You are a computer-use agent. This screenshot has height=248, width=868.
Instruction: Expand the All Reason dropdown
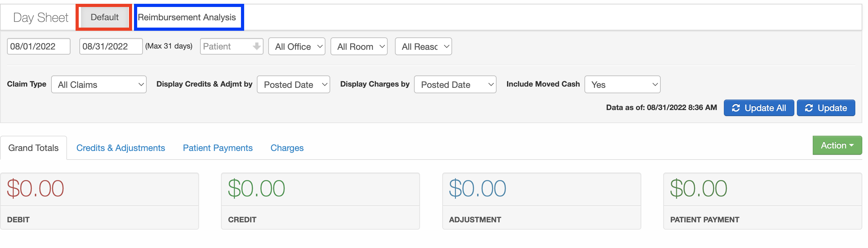point(423,46)
